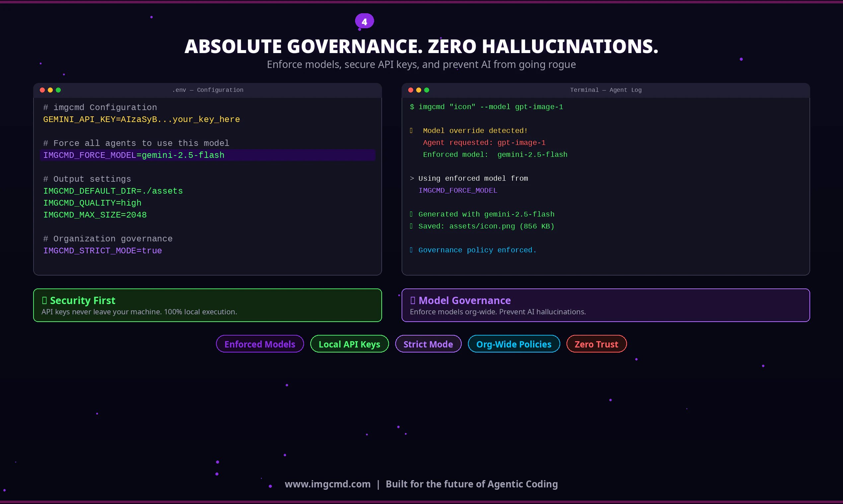Viewport: 843px width, 504px height.
Task: Click the purple number 4 badge
Action: point(364,22)
